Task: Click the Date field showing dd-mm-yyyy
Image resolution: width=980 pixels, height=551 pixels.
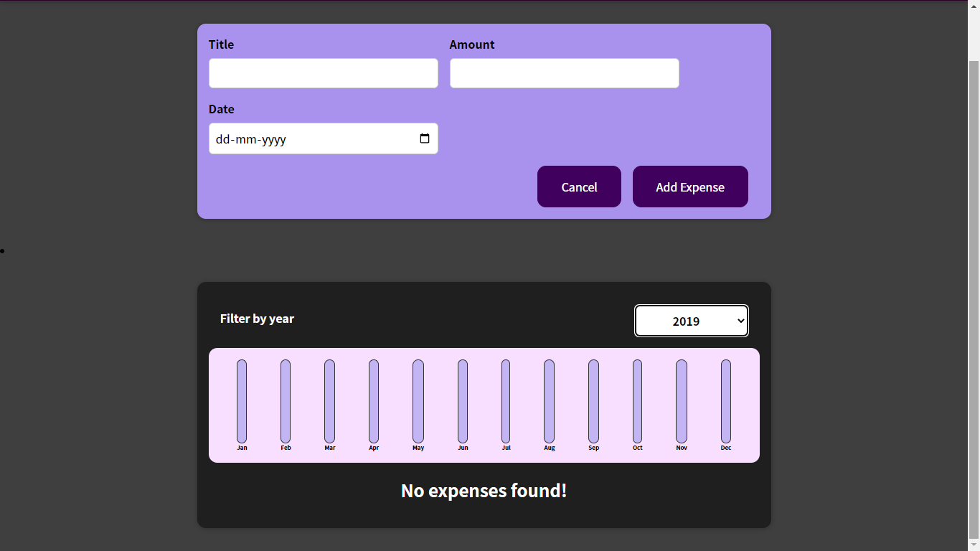Action: (308, 138)
